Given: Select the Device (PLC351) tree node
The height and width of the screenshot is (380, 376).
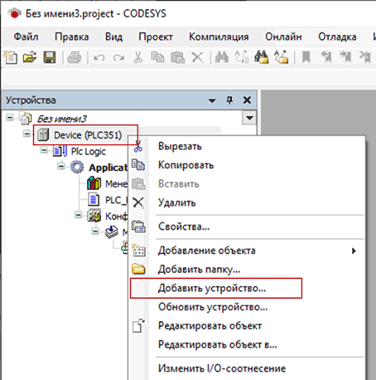Looking at the screenshot, I should point(88,135).
